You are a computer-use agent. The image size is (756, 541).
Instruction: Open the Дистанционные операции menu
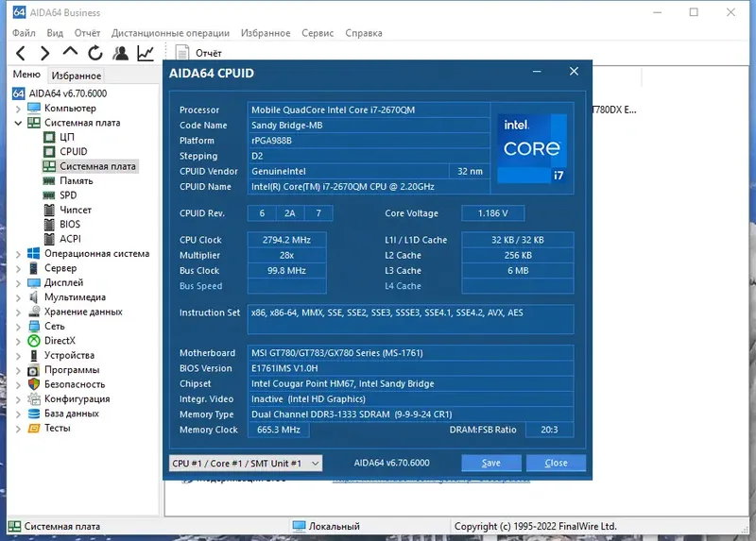pyautogui.click(x=170, y=33)
